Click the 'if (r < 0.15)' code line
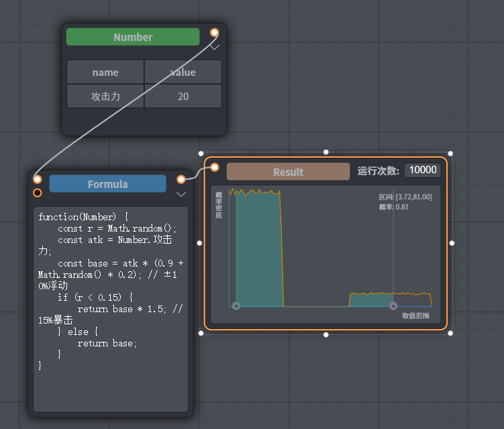Image resolution: width=504 pixels, height=429 pixels. [95, 297]
